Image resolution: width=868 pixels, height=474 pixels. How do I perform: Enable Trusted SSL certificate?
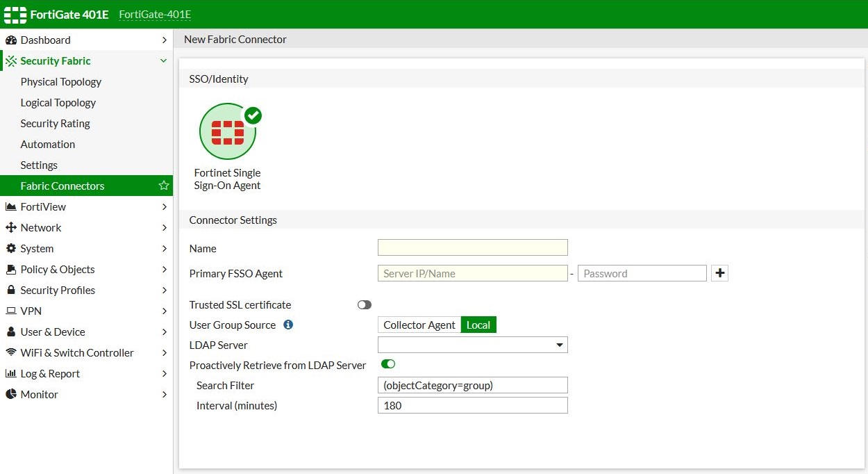coord(364,304)
